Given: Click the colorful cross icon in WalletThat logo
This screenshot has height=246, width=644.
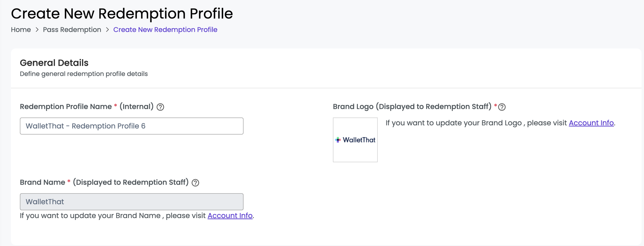Looking at the screenshot, I should point(338,140).
